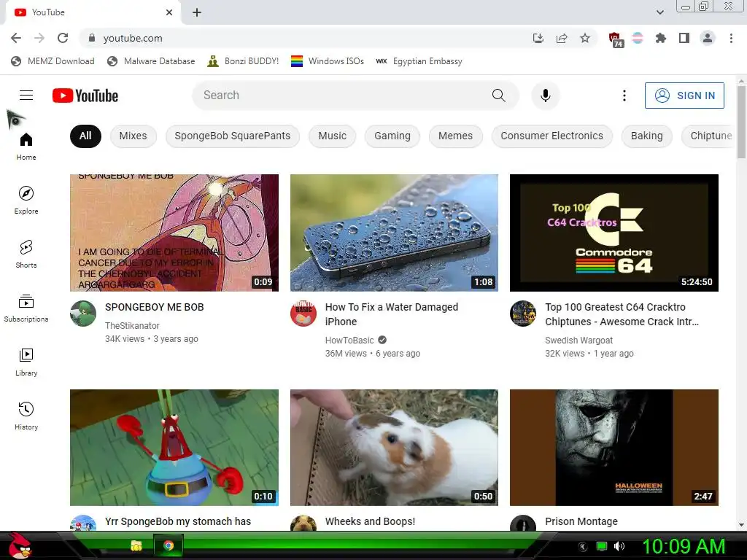Open the tab search dropdown arrow
The height and width of the screenshot is (560, 747).
(x=659, y=12)
